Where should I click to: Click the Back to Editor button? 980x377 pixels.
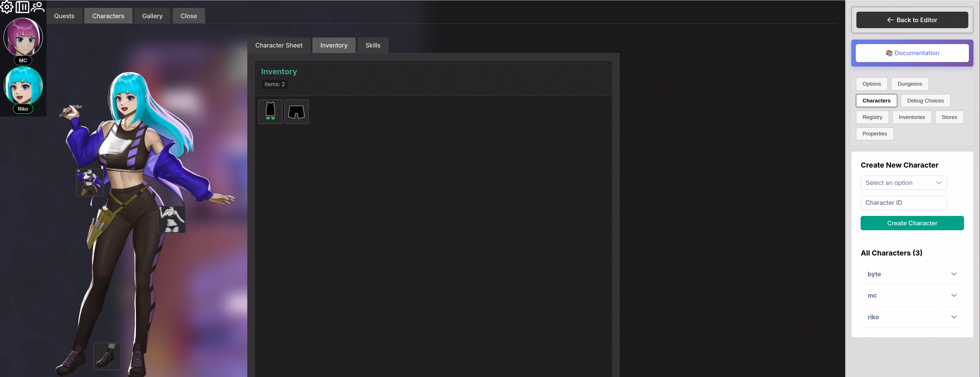coord(912,20)
